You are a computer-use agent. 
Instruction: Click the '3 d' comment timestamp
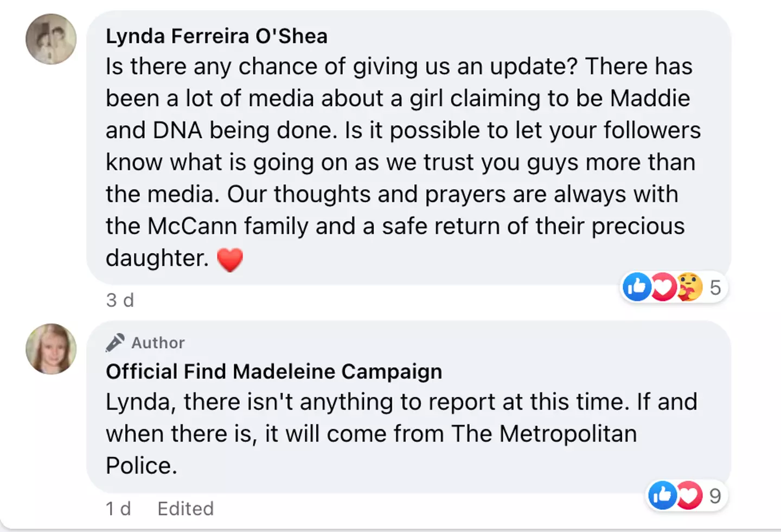(120, 300)
